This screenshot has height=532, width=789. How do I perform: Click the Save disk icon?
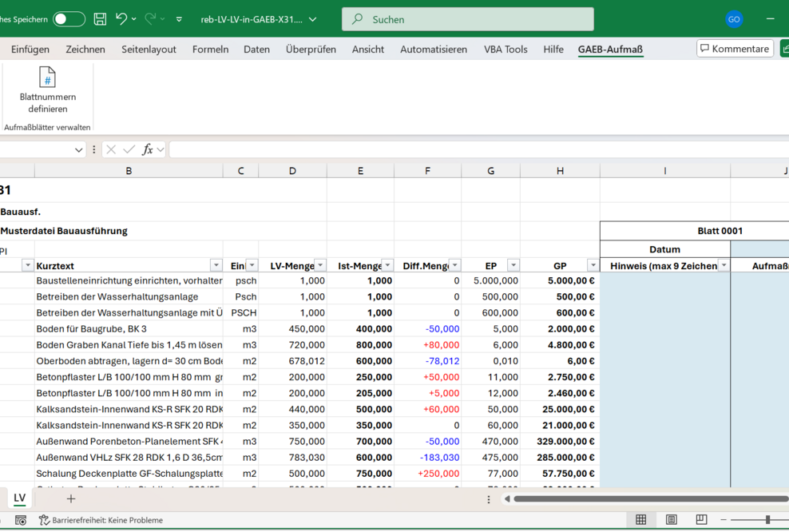[x=100, y=19]
